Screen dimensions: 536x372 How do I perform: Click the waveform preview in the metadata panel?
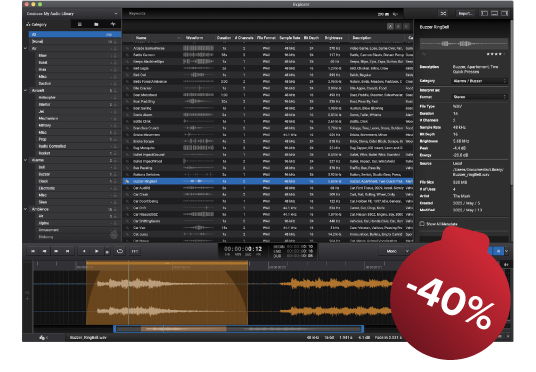click(464, 44)
